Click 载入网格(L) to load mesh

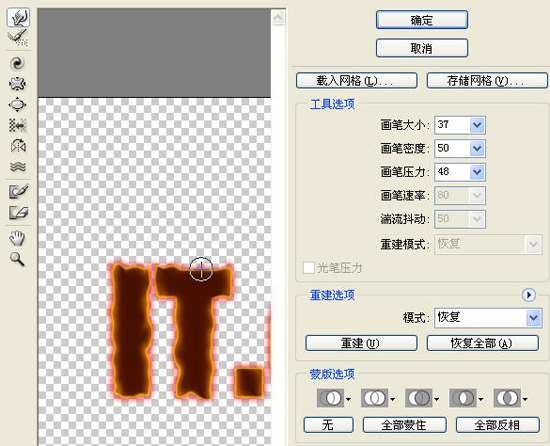point(357,81)
